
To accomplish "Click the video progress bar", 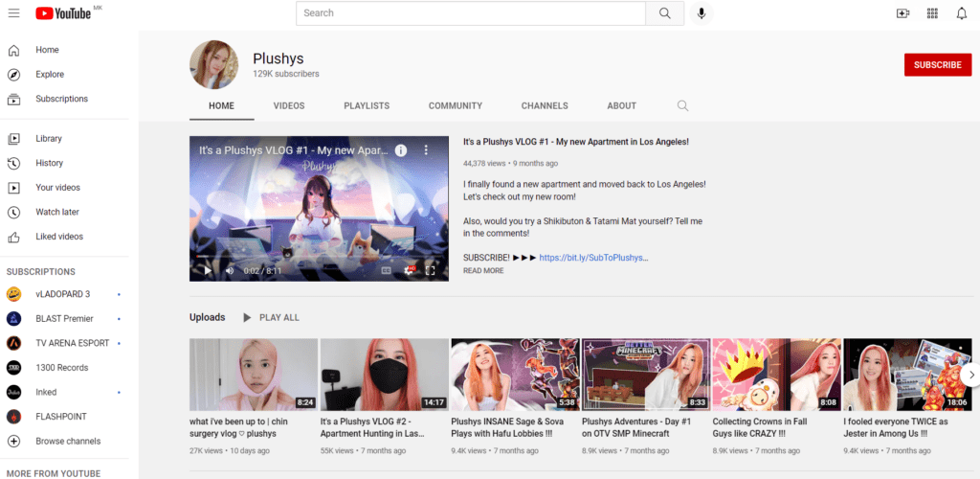I will pyautogui.click(x=319, y=257).
